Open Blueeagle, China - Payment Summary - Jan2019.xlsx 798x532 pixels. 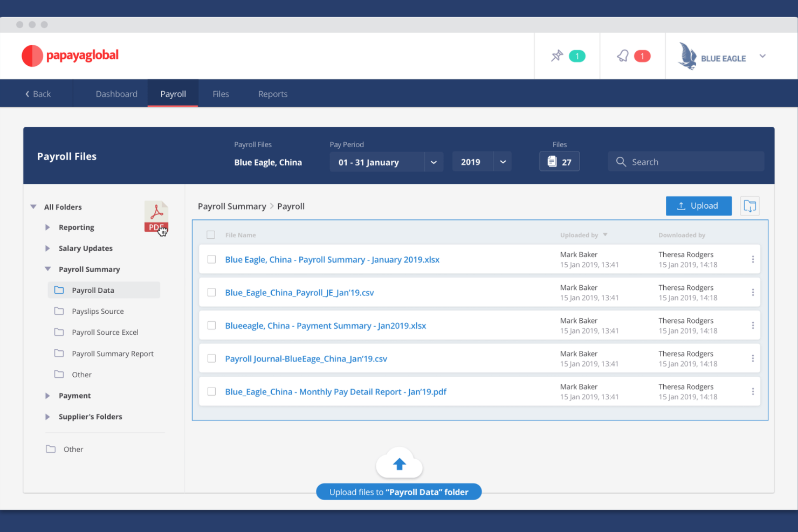(326, 325)
